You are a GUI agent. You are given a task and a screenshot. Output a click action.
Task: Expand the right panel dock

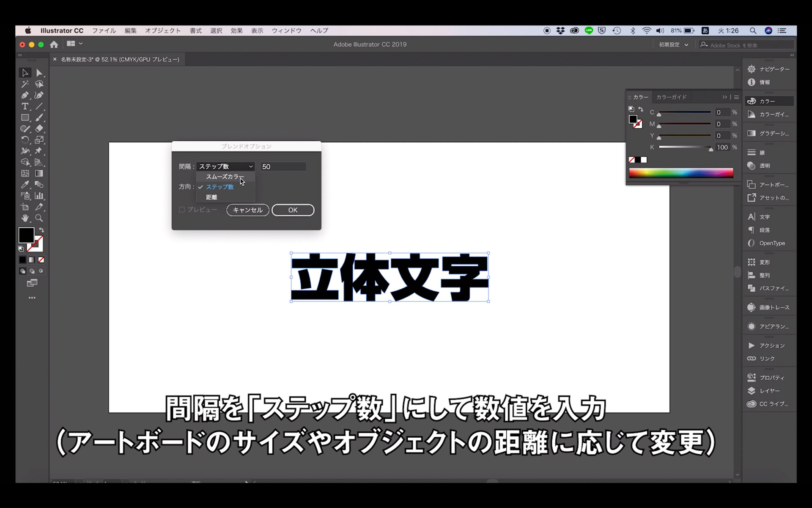[792, 55]
